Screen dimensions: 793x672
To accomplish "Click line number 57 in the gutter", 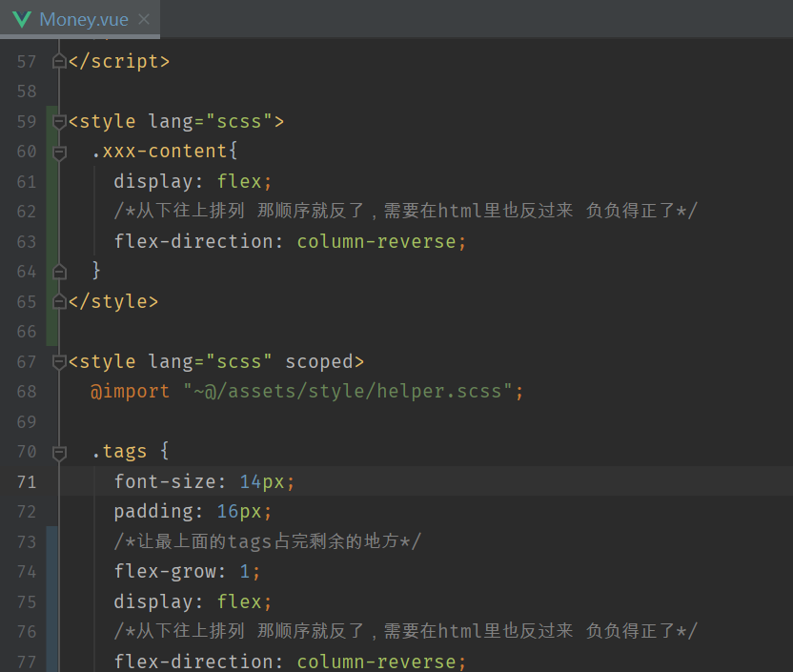I will (x=27, y=62).
